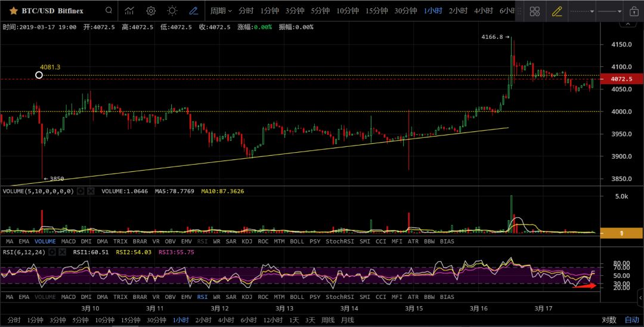The height and width of the screenshot is (327, 644).
Task: Toggle 自动 auto scale
Action: click(x=632, y=320)
